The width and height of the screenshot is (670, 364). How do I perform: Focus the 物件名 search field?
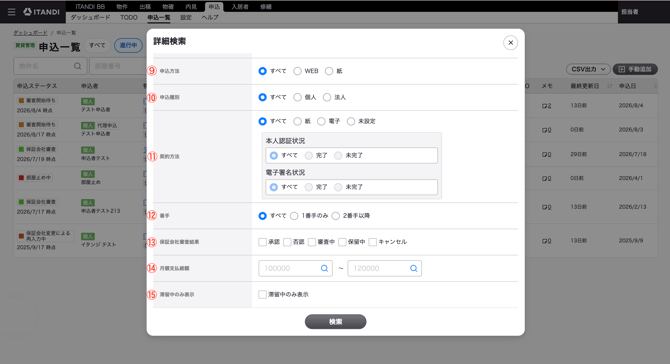pyautogui.click(x=50, y=66)
